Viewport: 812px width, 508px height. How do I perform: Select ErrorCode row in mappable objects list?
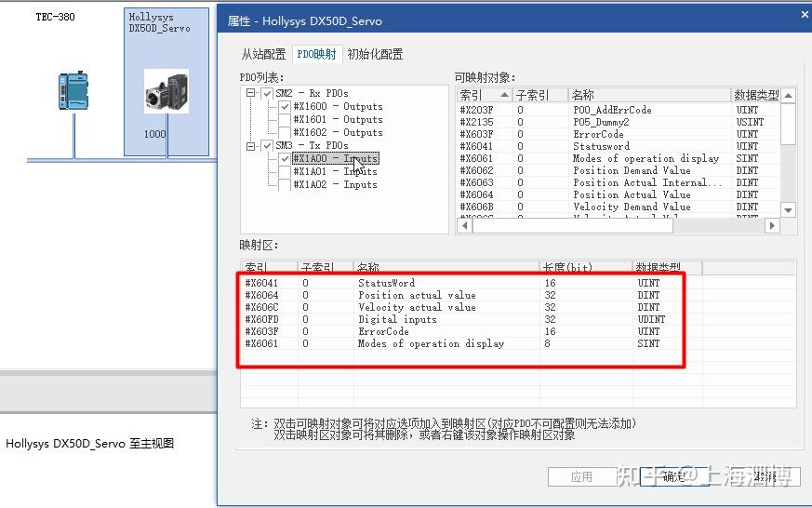pyautogui.click(x=619, y=134)
